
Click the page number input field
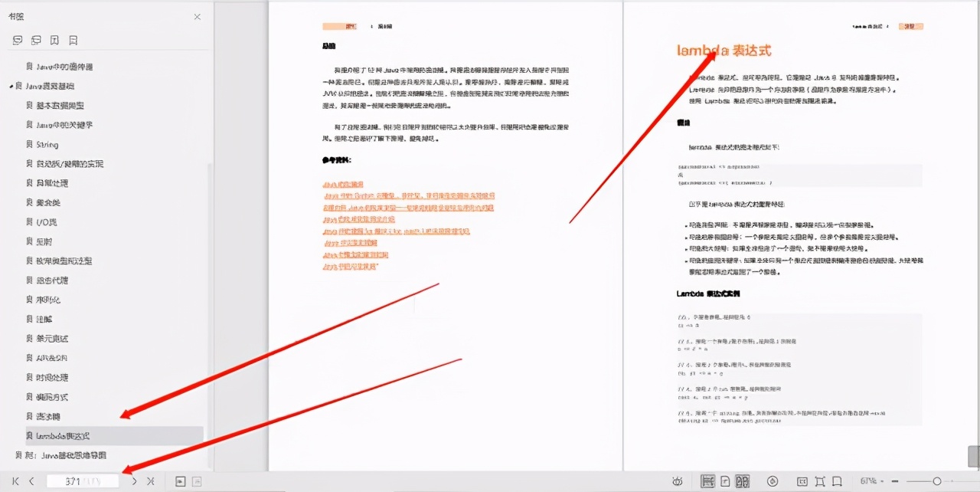point(83,481)
